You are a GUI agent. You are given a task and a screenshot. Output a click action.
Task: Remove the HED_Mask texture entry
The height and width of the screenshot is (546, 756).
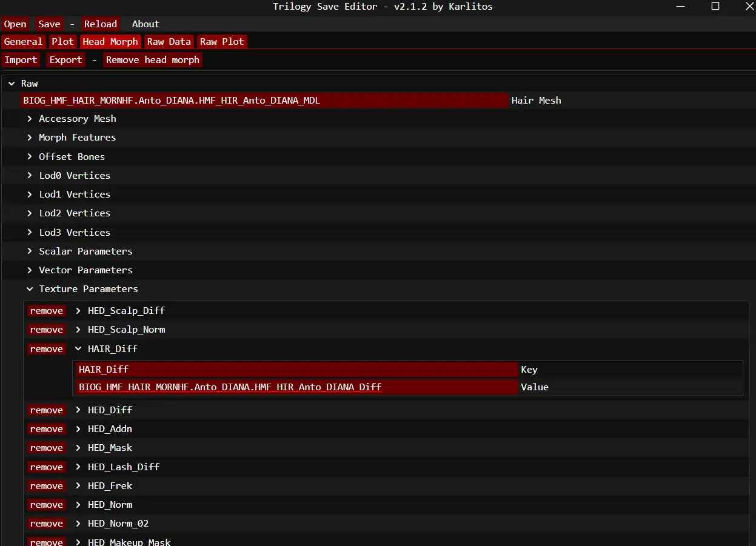click(46, 448)
